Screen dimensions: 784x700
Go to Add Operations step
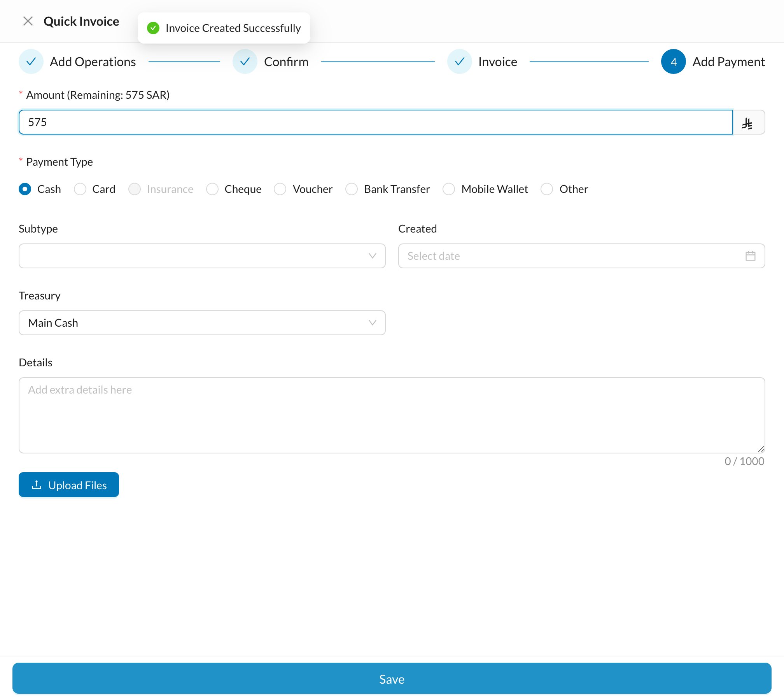[93, 61]
